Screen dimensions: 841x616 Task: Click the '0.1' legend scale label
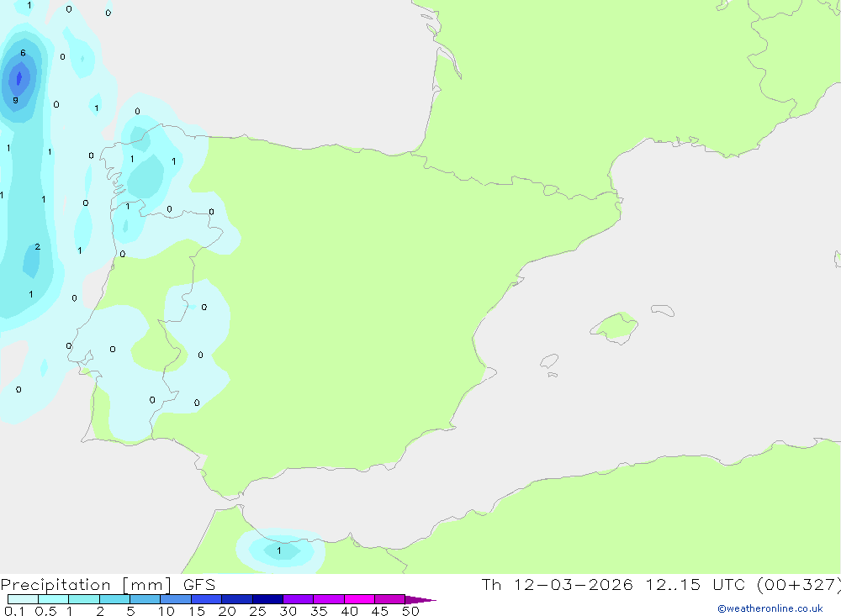[14, 611]
